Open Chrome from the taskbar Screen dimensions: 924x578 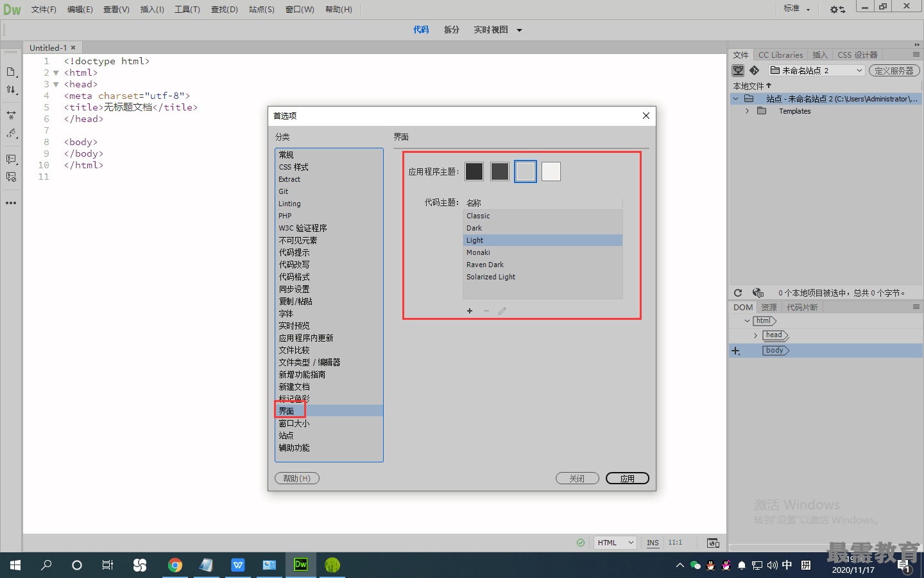175,565
